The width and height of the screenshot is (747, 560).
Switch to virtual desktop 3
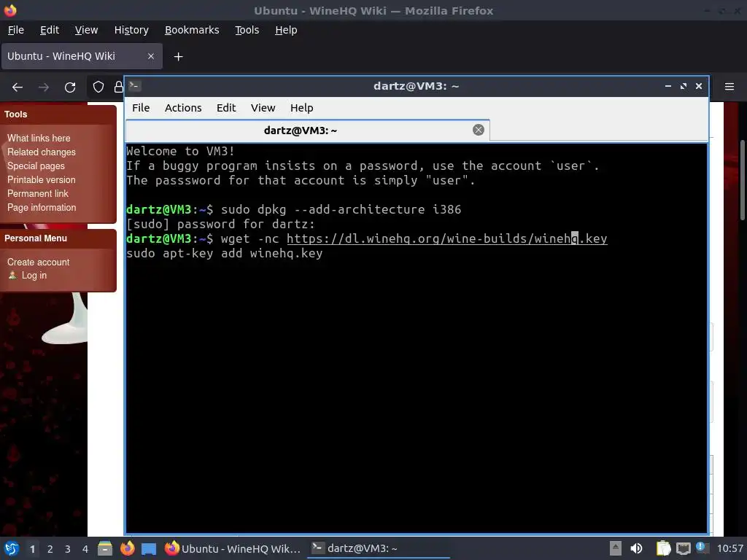click(x=68, y=549)
